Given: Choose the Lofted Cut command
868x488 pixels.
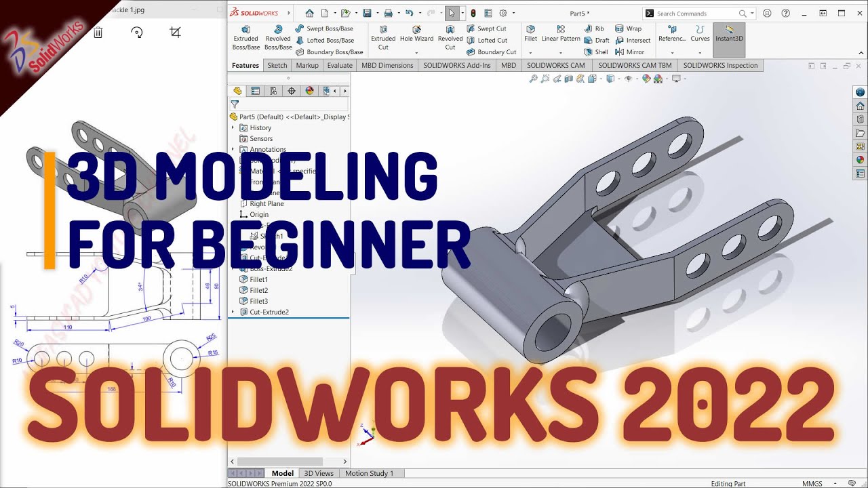Looking at the screenshot, I should [x=487, y=40].
